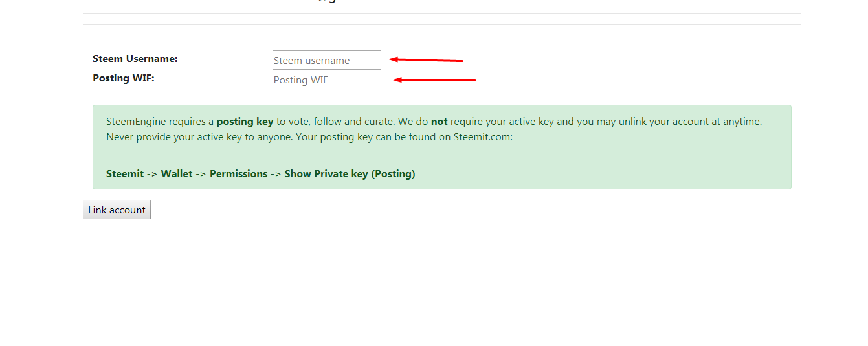Click "Show Private key (Posting)" text
This screenshot has height=346, width=868.
[350, 173]
